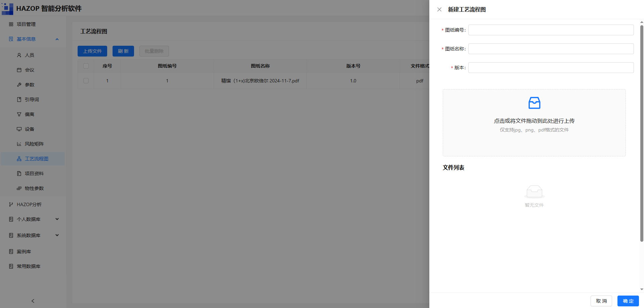Screen dimensions: 644x308
Task: Click the 个人数据库 database icon
Action: pyautogui.click(x=11, y=219)
